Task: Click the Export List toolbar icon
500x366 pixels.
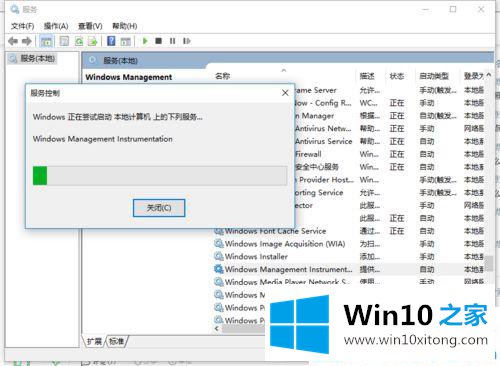Action: 92,41
